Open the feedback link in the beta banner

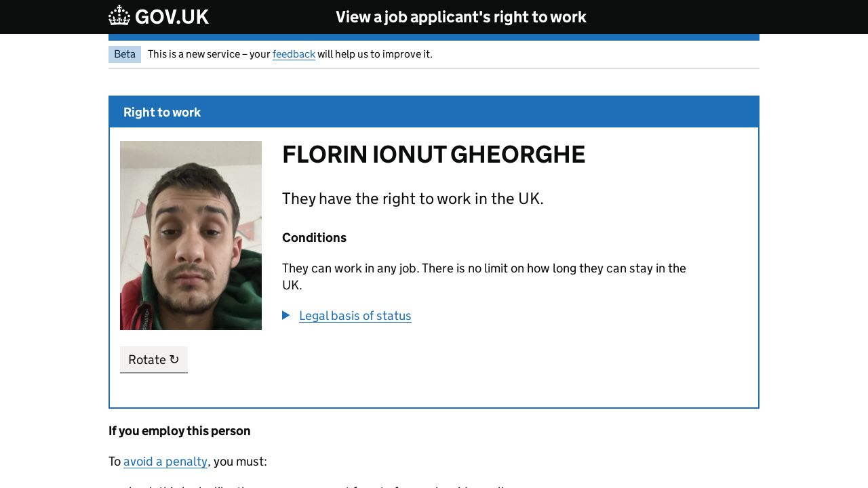tap(294, 54)
